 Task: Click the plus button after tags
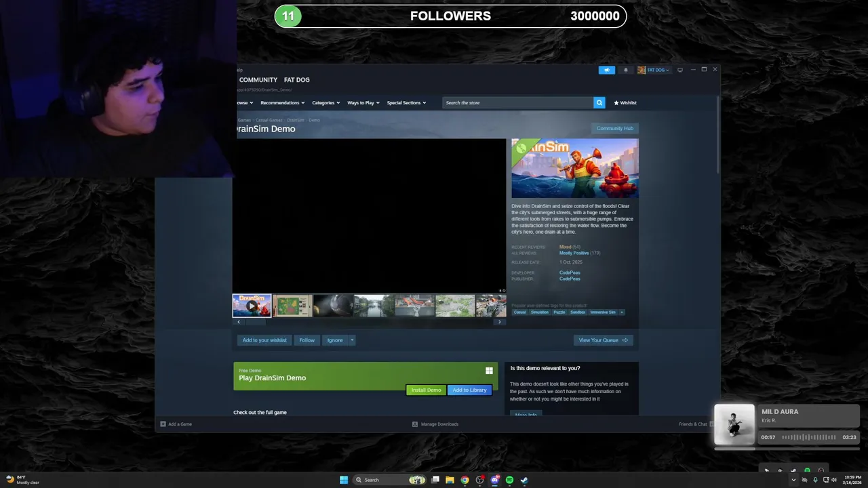point(622,312)
